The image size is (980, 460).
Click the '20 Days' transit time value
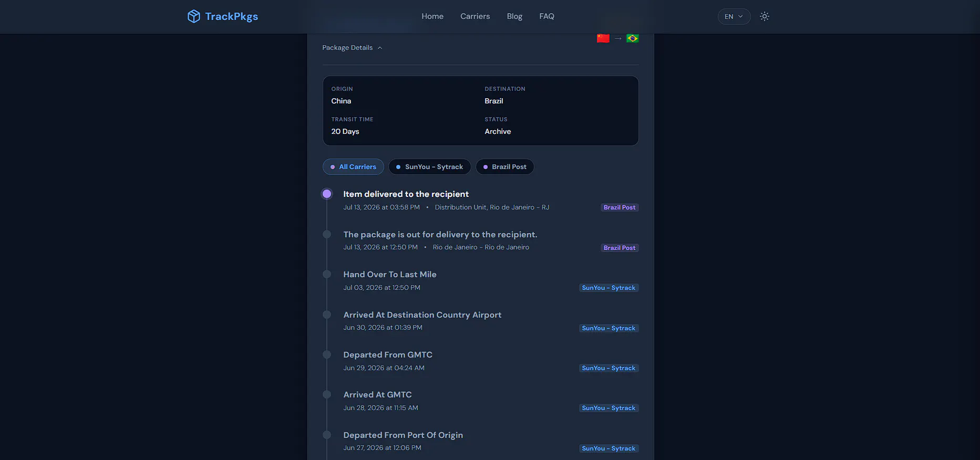point(345,131)
